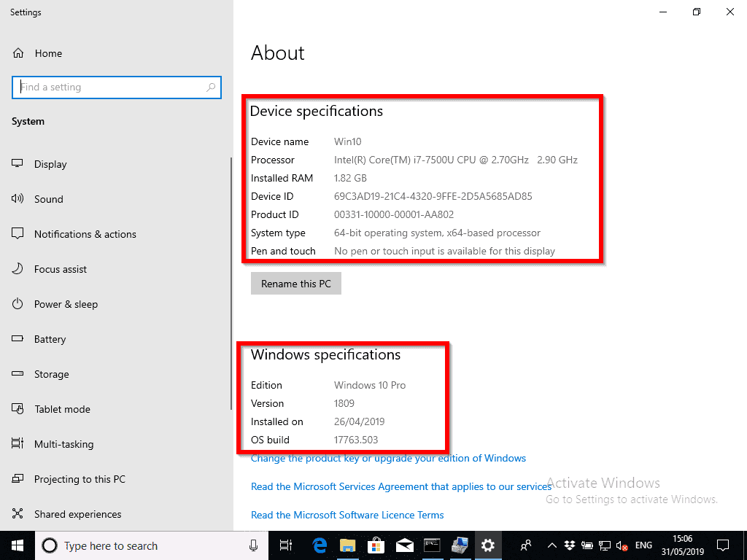Click the network tray icon
The image size is (747, 560).
point(605,545)
